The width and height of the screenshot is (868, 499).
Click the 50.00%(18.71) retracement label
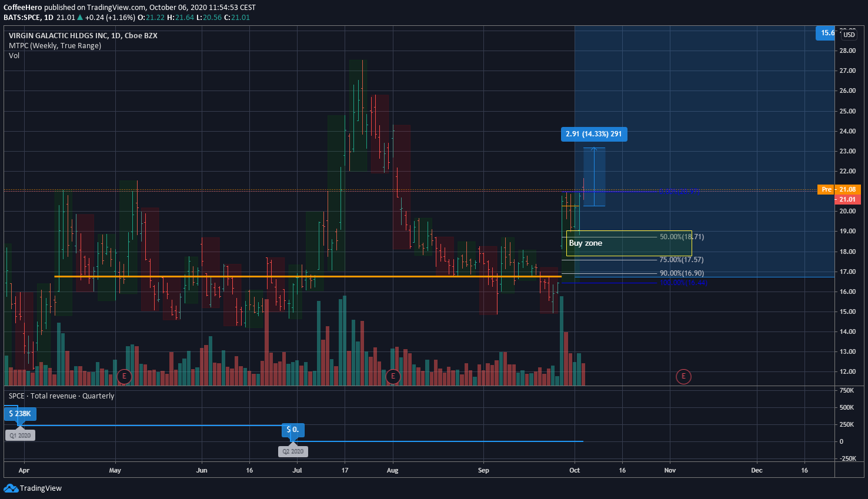[682, 237]
